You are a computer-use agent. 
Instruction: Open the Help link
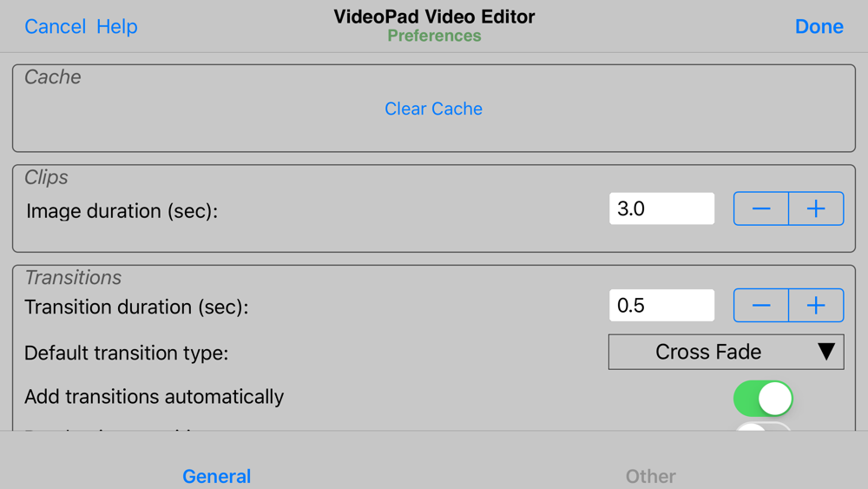(x=117, y=27)
